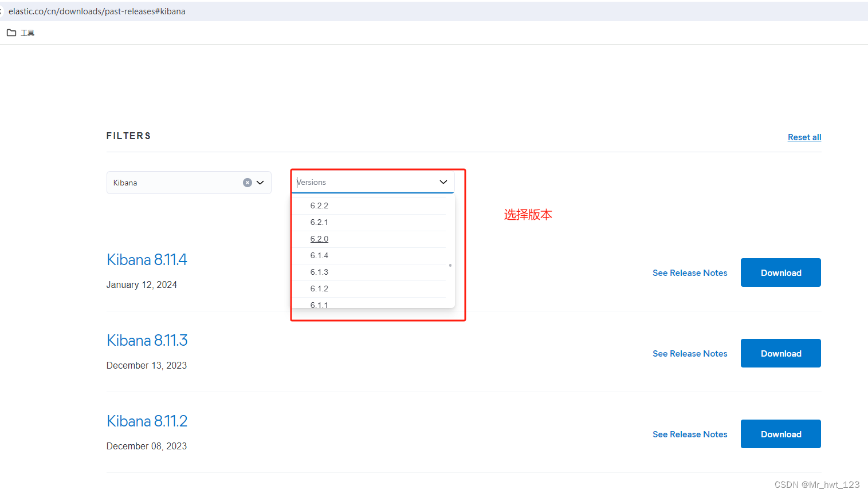
Task: Download Kibana 8.11.3
Action: tap(781, 353)
